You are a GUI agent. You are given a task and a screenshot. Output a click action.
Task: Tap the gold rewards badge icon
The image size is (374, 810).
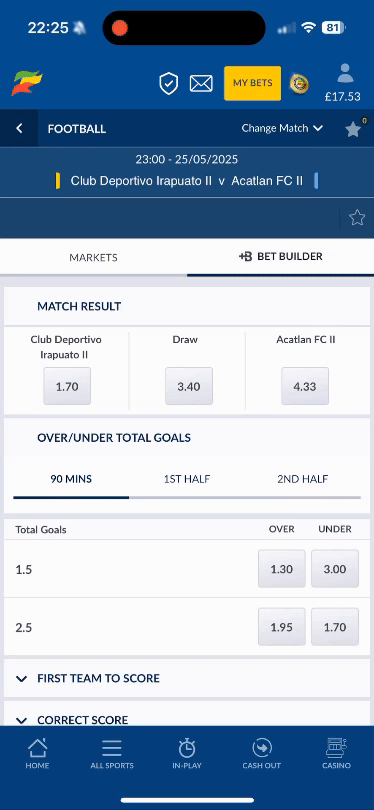click(x=299, y=84)
